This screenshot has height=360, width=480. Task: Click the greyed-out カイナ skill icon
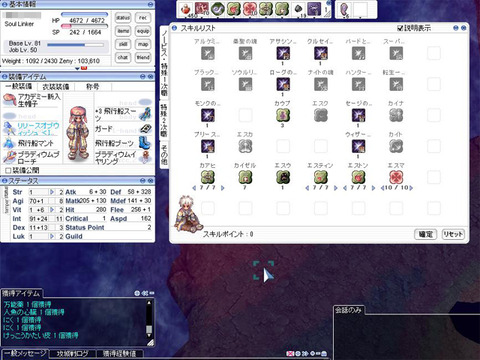point(396,115)
